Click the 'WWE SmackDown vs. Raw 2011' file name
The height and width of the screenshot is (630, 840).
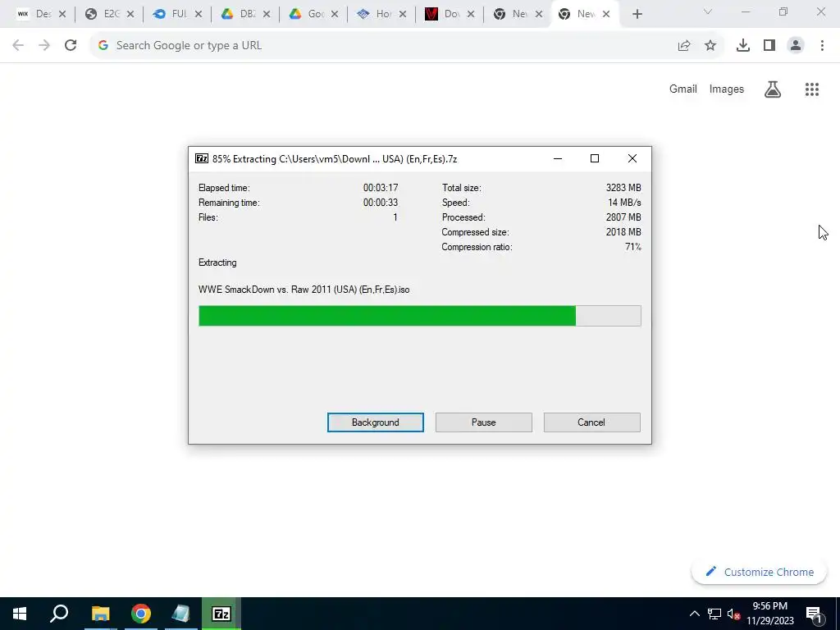pyautogui.click(x=304, y=290)
